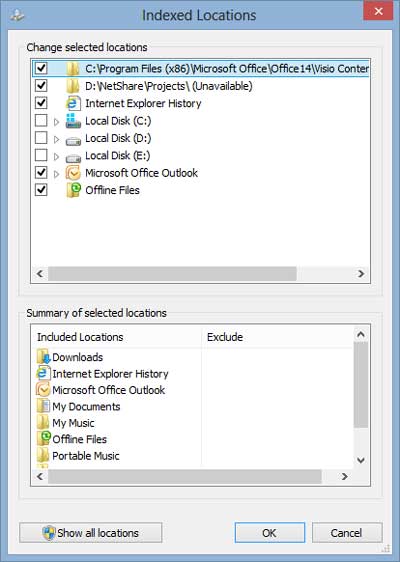Click the Exclude column header
Image resolution: width=400 pixels, height=562 pixels.
pos(278,337)
